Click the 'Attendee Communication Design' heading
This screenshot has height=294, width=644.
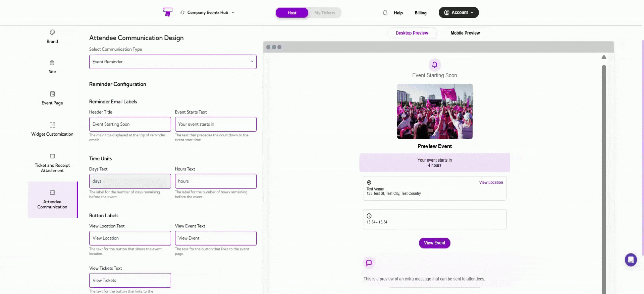(x=136, y=38)
